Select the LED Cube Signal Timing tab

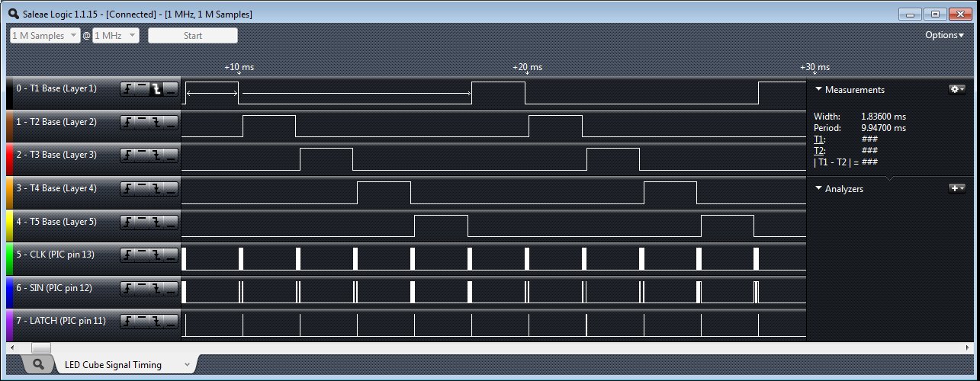113,365
